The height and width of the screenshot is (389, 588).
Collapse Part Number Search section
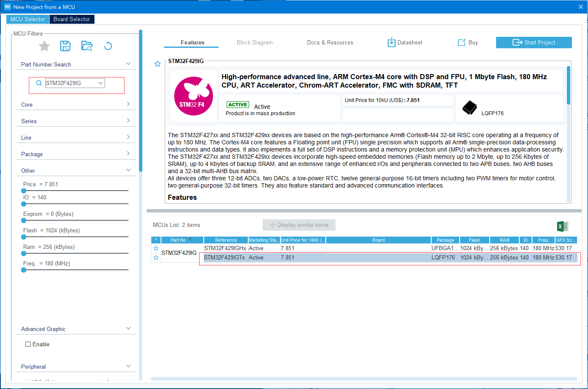click(x=128, y=64)
